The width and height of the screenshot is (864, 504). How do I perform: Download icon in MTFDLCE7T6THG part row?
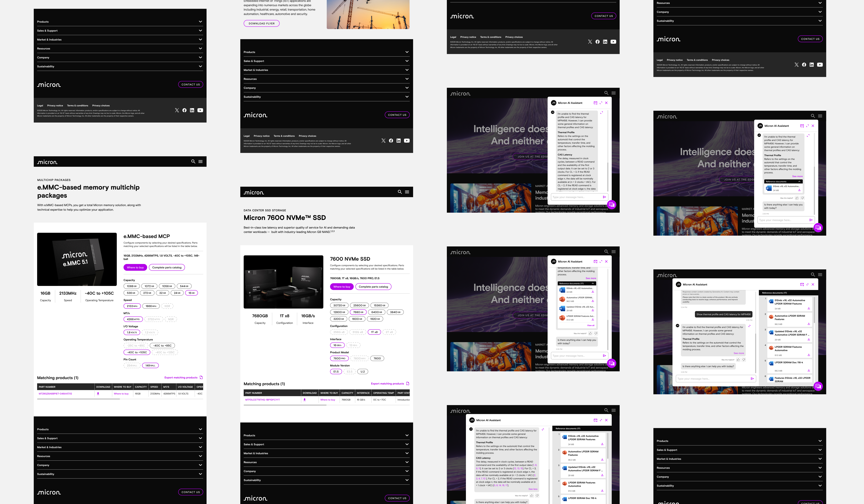tap(304, 400)
